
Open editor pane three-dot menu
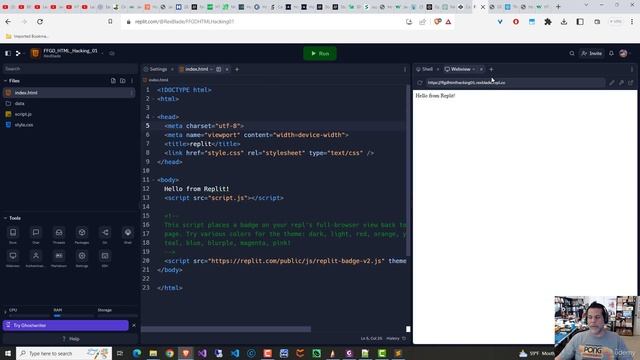point(405,69)
